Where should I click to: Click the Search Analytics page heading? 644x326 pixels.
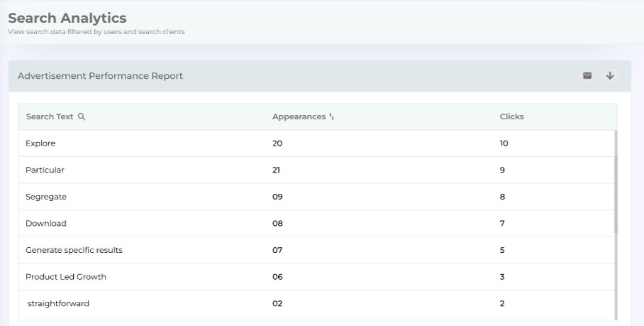[67, 17]
